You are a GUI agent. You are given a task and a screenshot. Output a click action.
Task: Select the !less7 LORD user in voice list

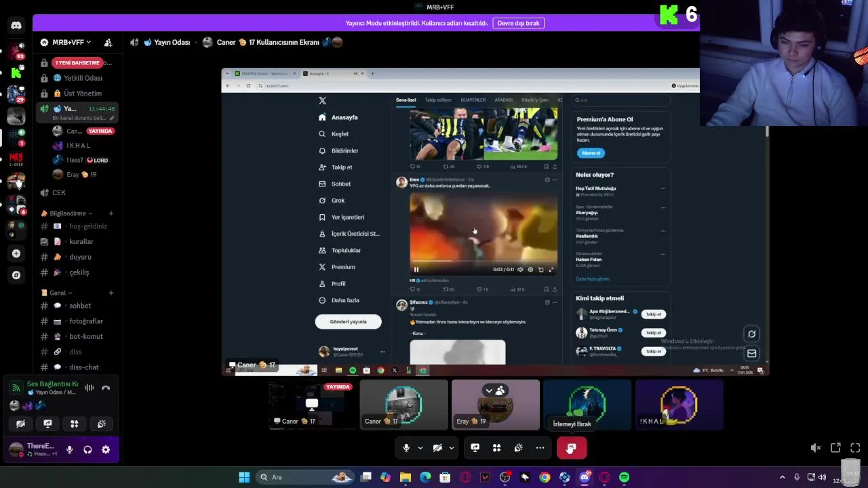tap(83, 160)
